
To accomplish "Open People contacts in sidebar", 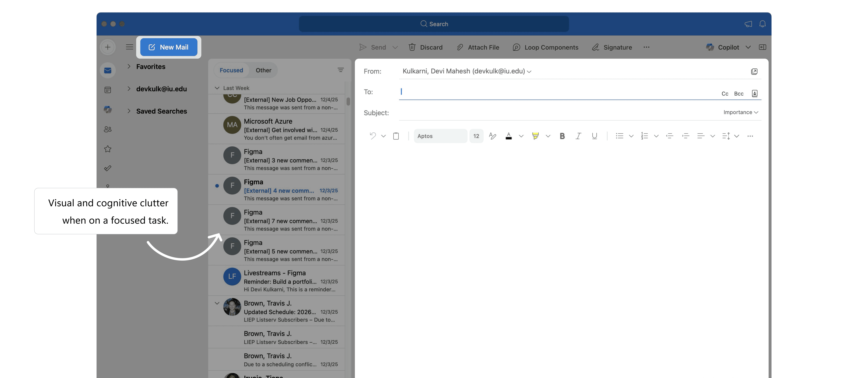I will click(x=108, y=129).
